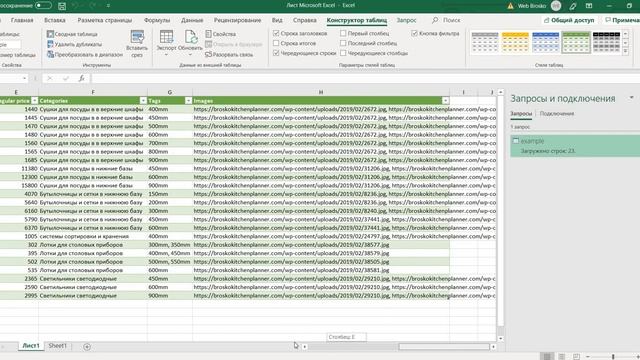Image resolution: width=640 pixels, height=360 pixels.
Task: Toggle the autosave switch
Action: tap(43, 6)
